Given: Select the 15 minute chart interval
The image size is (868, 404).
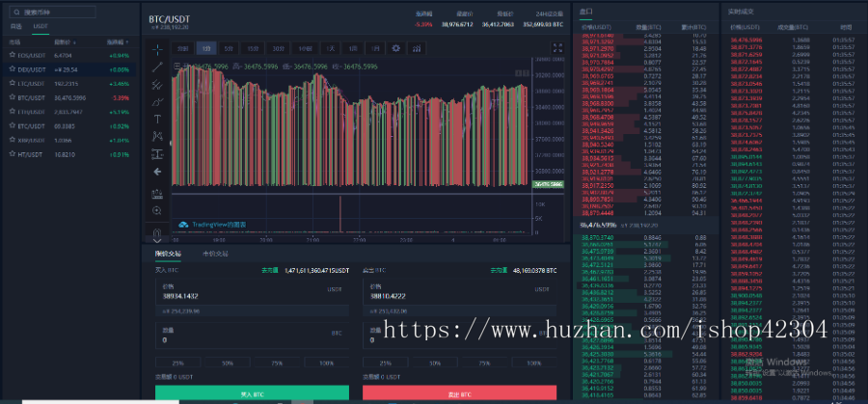Looking at the screenshot, I should tap(253, 48).
